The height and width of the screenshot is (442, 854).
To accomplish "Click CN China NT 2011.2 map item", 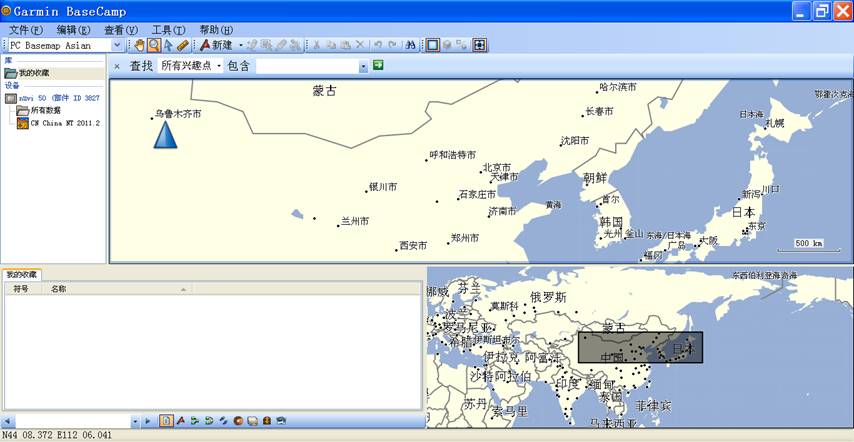I will 64,123.
